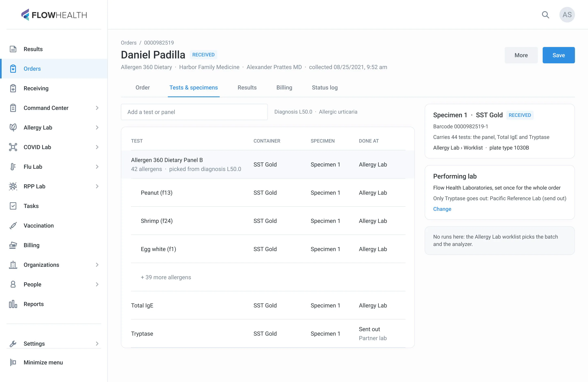Click the Minimize menu icon

pos(13,362)
